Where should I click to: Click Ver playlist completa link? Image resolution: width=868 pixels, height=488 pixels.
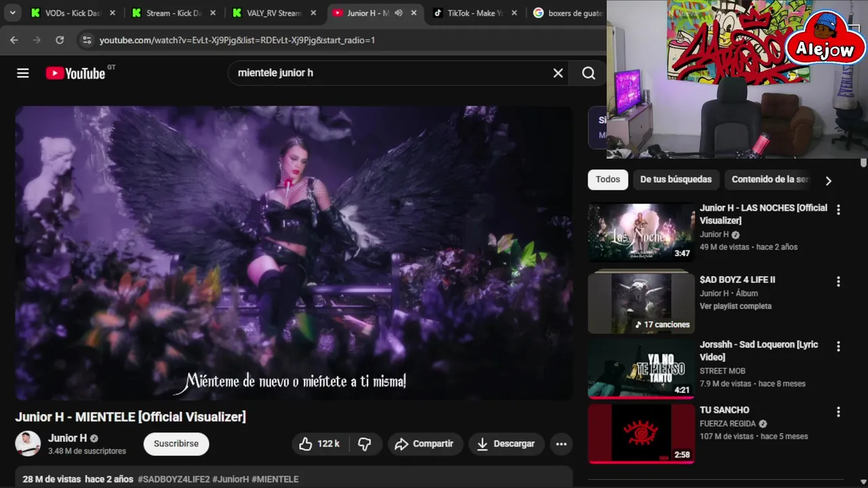pyautogui.click(x=735, y=306)
